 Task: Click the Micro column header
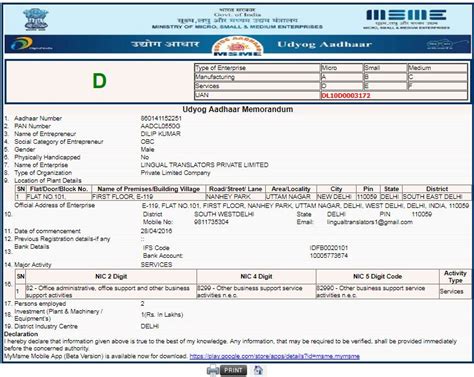[x=341, y=68]
